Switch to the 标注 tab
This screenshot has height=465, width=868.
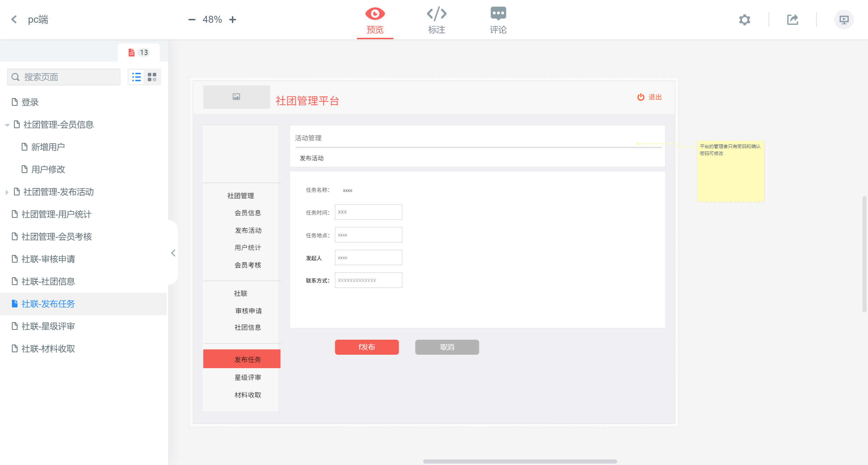pos(436,20)
